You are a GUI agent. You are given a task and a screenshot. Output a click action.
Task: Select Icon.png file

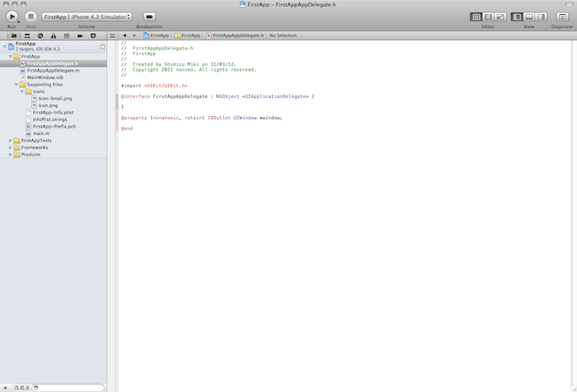click(54, 105)
